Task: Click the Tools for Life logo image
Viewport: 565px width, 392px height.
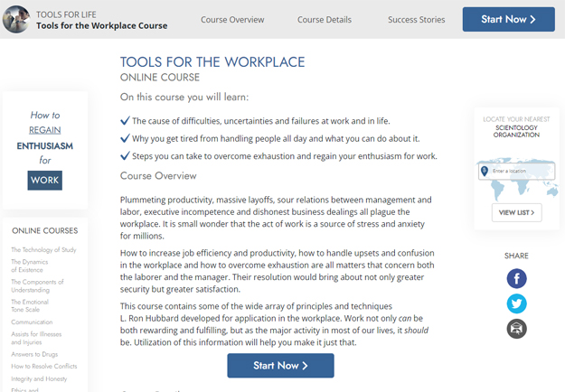Action: (15, 20)
